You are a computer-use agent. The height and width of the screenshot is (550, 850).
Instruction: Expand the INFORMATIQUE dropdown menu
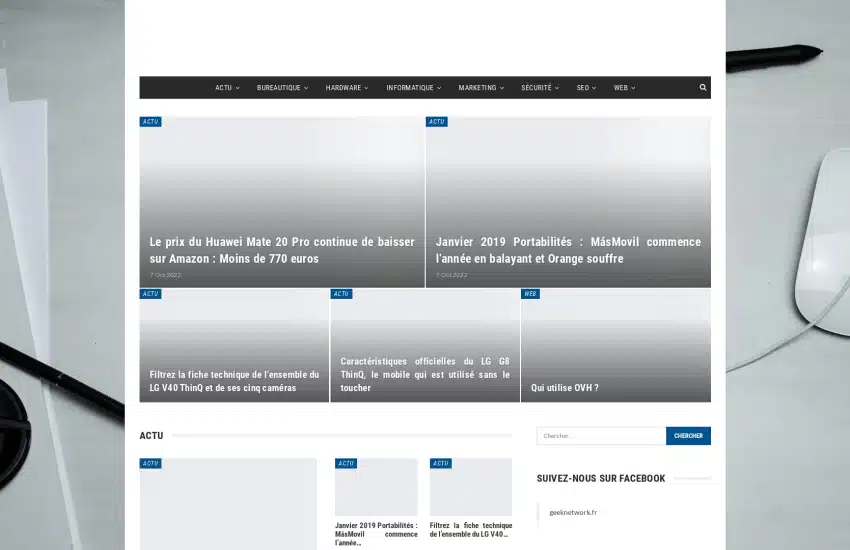pyautogui.click(x=413, y=88)
